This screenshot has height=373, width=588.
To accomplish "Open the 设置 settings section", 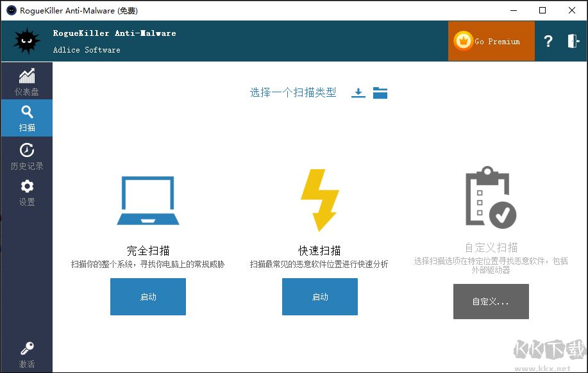I will [x=27, y=193].
